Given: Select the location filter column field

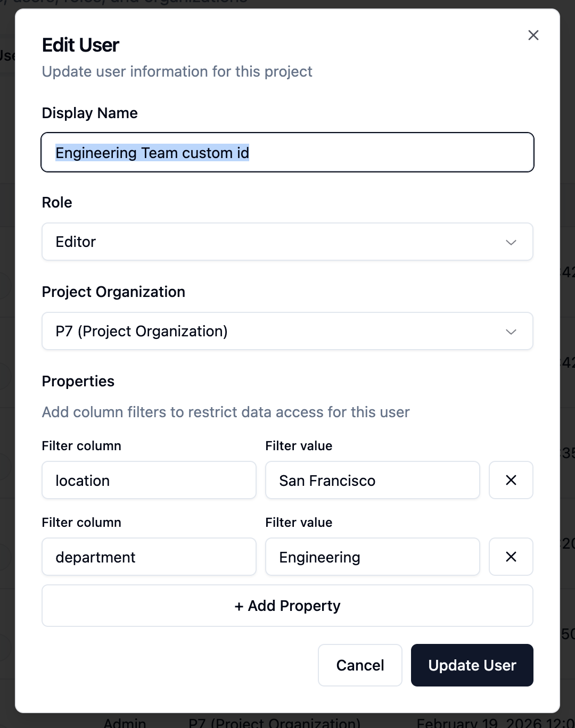Looking at the screenshot, I should tap(149, 480).
